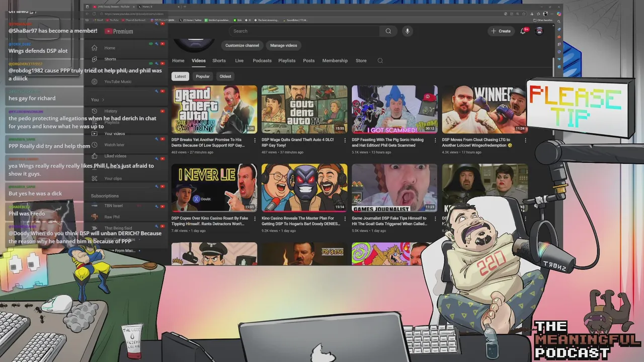Click the Customize channel button

pyautogui.click(x=242, y=45)
